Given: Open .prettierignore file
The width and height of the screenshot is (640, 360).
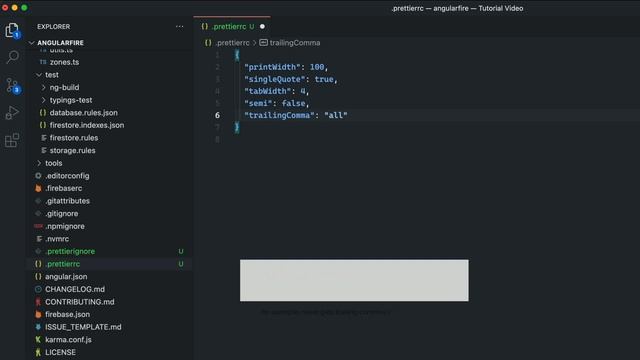Looking at the screenshot, I should 70,251.
